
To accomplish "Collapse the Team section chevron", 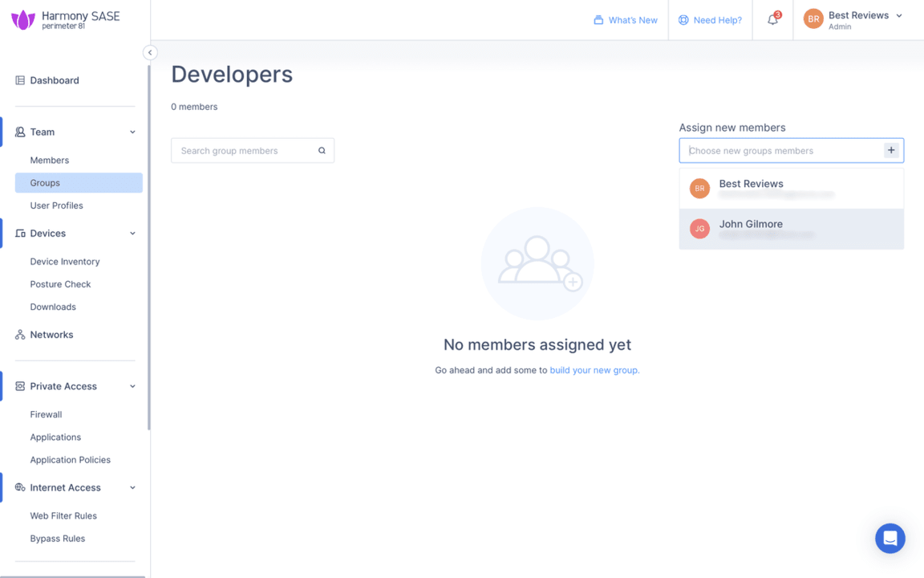I will pyautogui.click(x=132, y=132).
